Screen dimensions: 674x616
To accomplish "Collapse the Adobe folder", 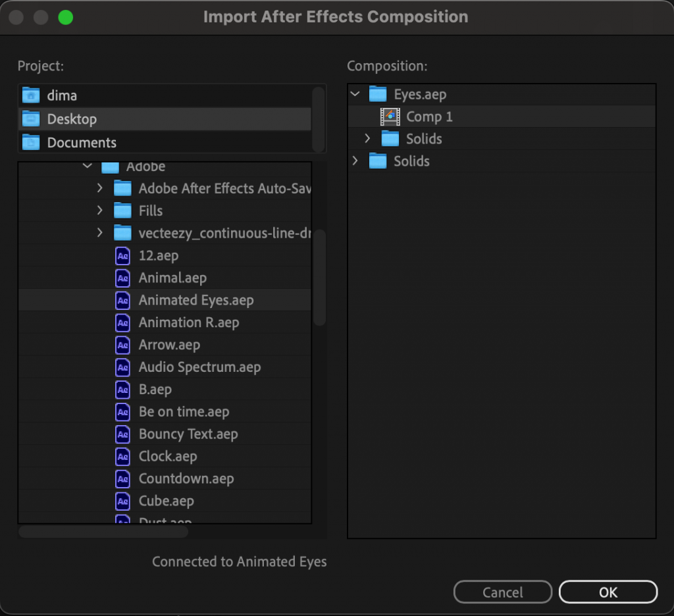I will pyautogui.click(x=87, y=166).
